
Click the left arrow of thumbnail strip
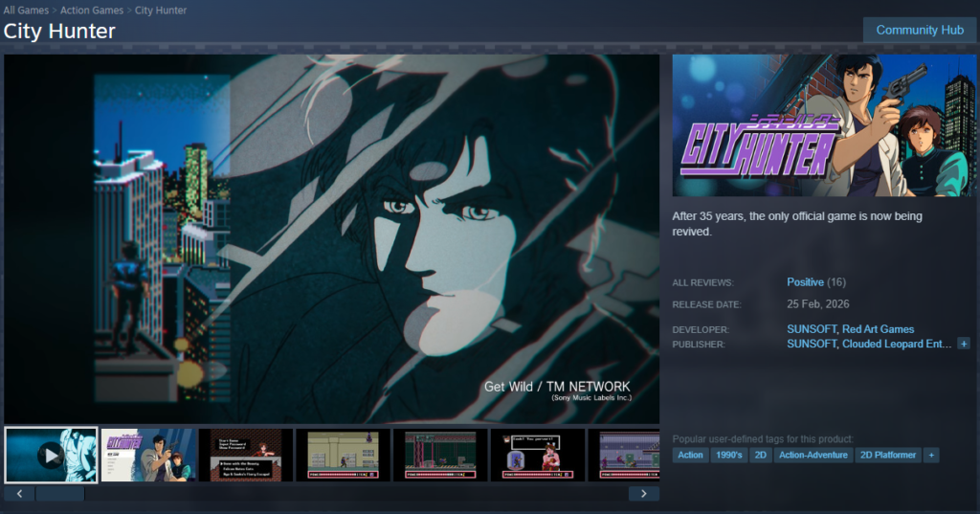[19, 494]
